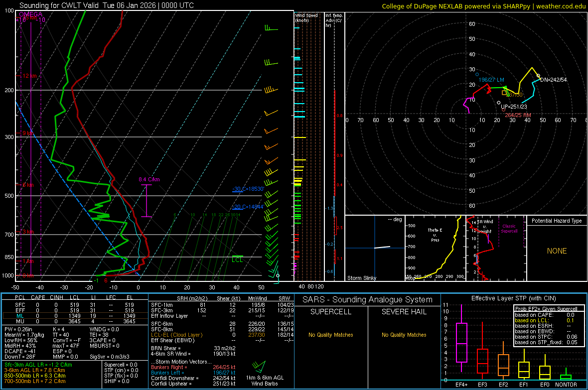
Task: Click the 'Wind Speed (knots)' header
Action: [306, 17]
